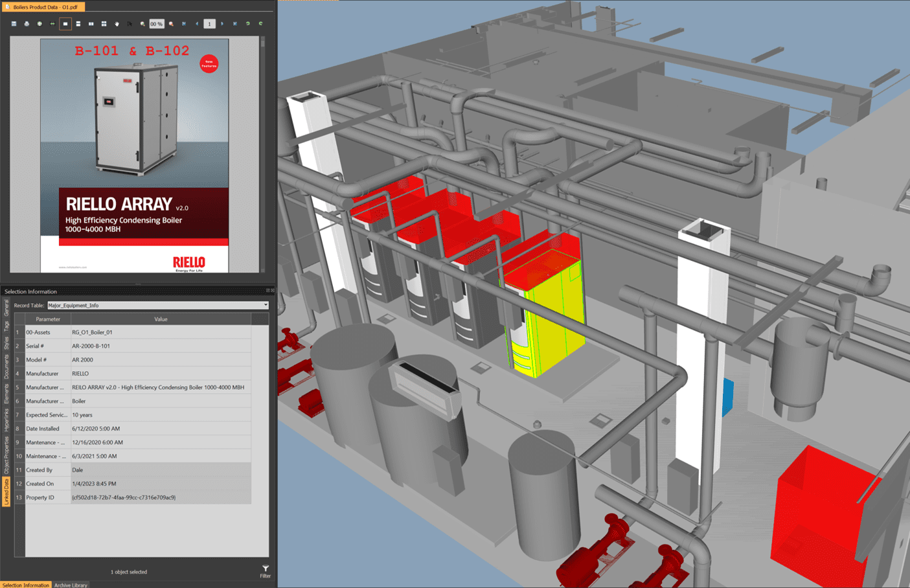Click the page number field

click(209, 24)
